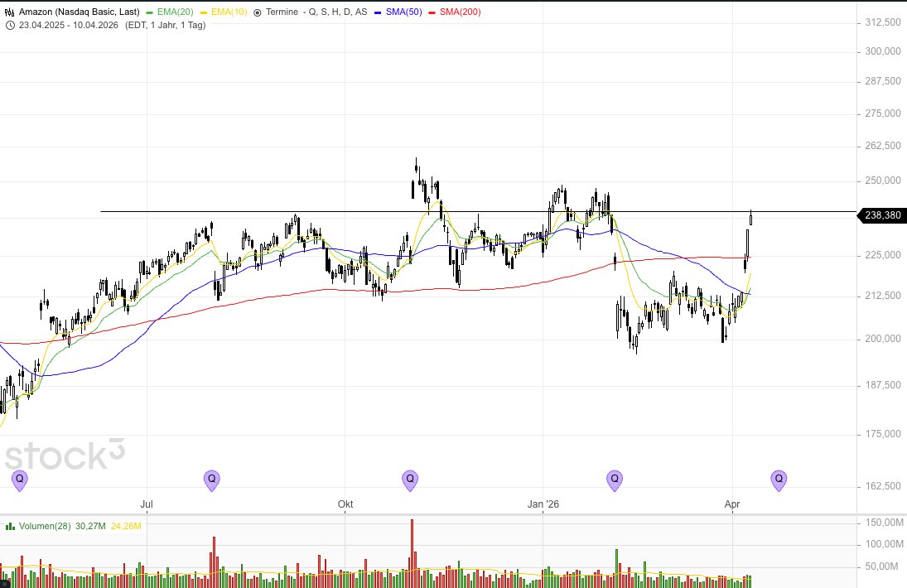Click the volume value 30,27M
907x588 pixels.
click(x=91, y=526)
